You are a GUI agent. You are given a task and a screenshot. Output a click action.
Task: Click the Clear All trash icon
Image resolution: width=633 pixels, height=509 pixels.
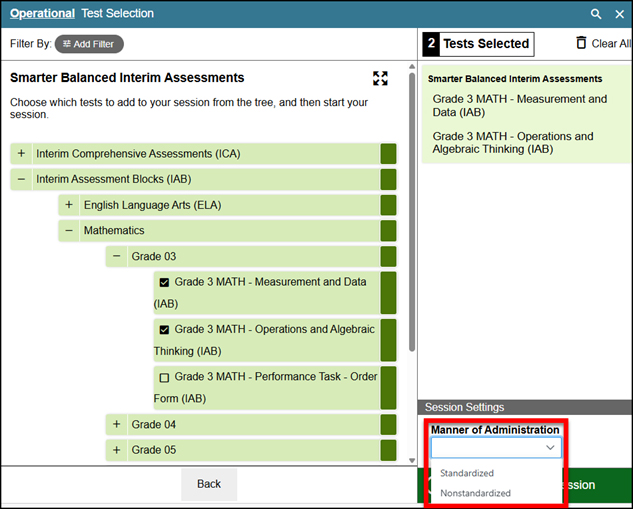coord(581,43)
